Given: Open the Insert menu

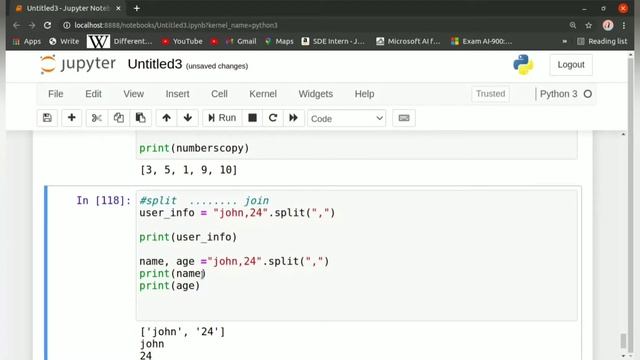Looking at the screenshot, I should (177, 94).
